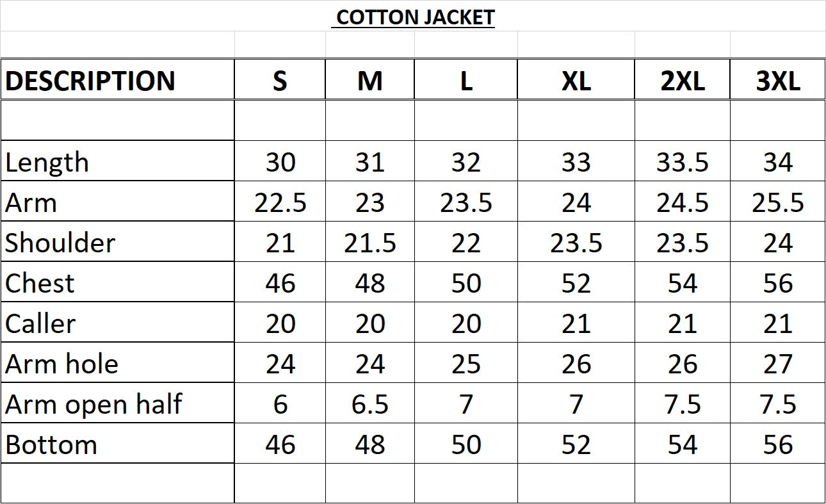Click the Length row label
This screenshot has width=826, height=504.
(47, 163)
